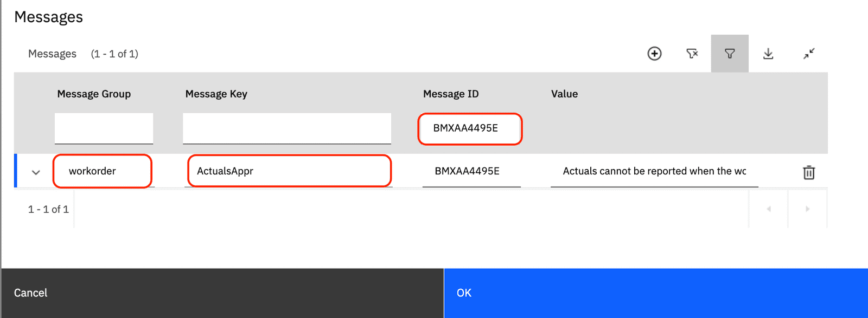Viewport: 868px width, 318px height.
Task: Clear all column filters
Action: [692, 54]
